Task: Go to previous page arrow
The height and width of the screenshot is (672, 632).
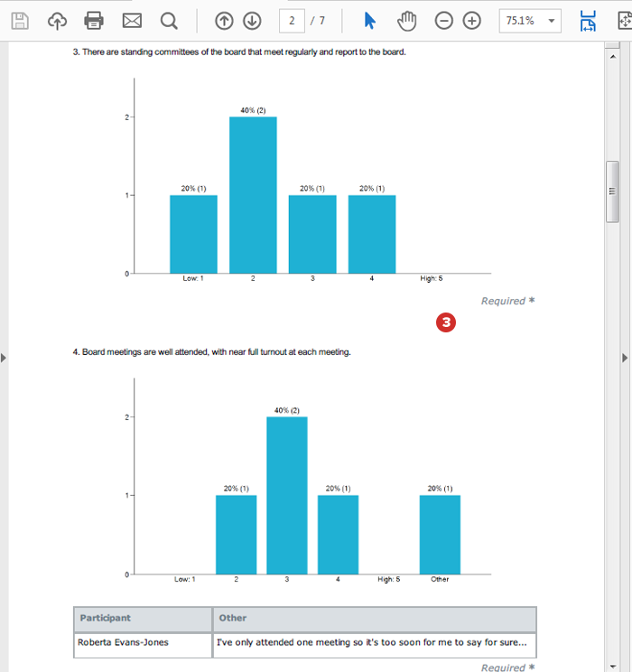Action: point(224,21)
